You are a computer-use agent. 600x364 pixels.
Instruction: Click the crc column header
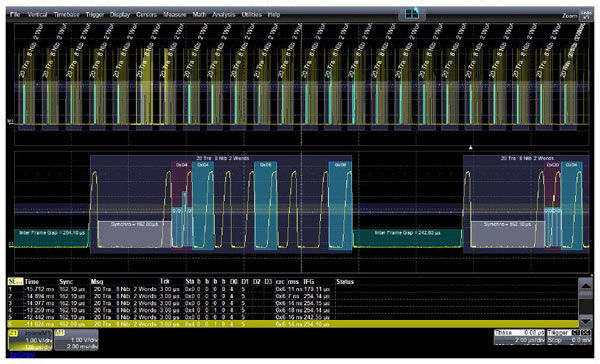tap(280, 282)
